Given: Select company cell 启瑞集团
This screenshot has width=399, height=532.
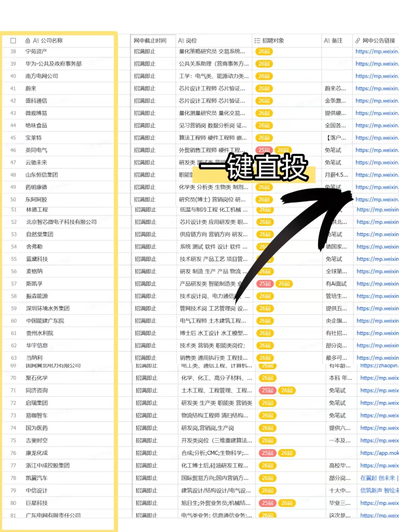Looking at the screenshot, I should pyautogui.click(x=37, y=403).
